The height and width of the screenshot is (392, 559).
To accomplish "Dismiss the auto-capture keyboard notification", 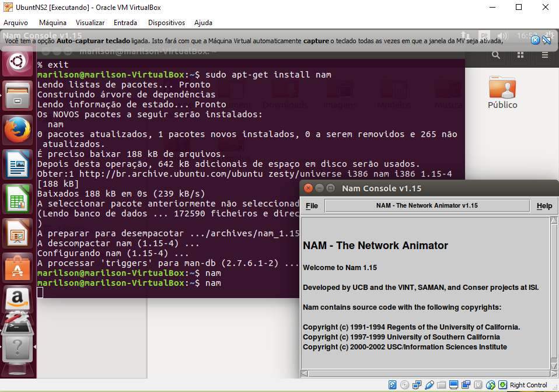I will coord(535,40).
